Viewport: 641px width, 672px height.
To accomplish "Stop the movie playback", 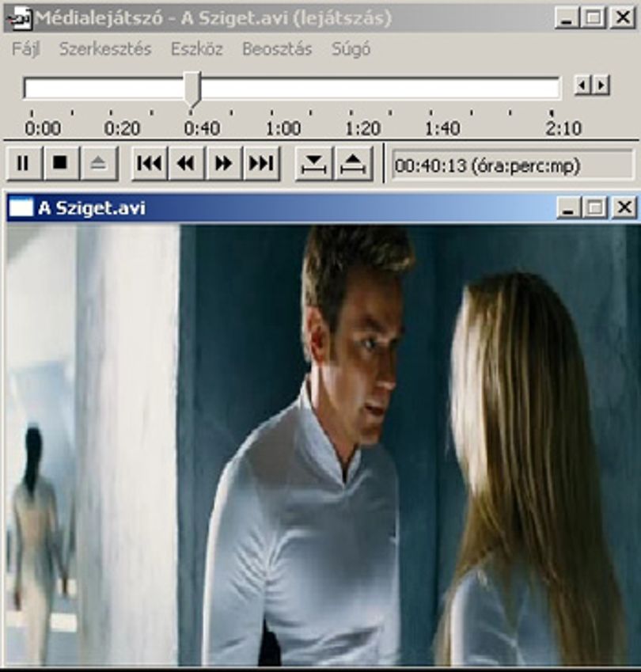I will [61, 163].
